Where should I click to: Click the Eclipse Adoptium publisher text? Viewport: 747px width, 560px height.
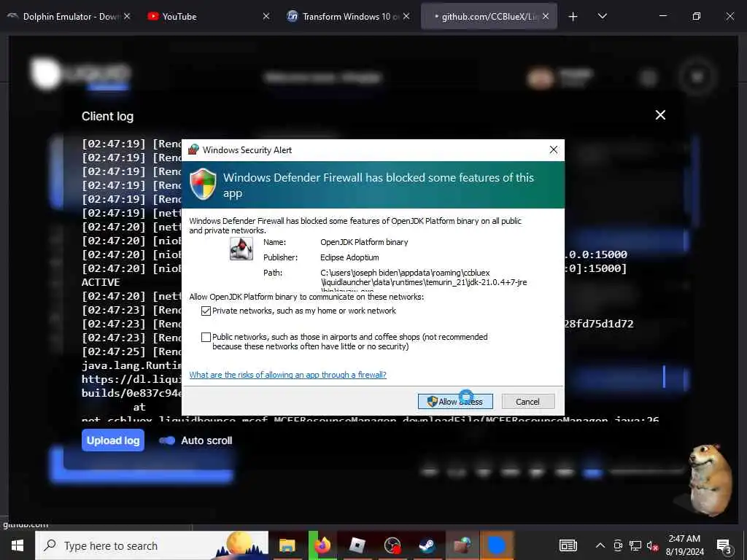[349, 257]
